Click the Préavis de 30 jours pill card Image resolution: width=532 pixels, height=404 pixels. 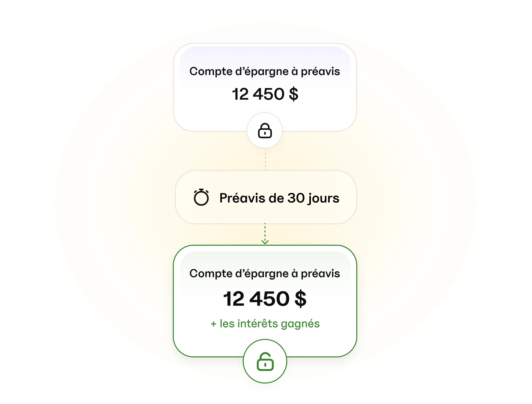266,197
